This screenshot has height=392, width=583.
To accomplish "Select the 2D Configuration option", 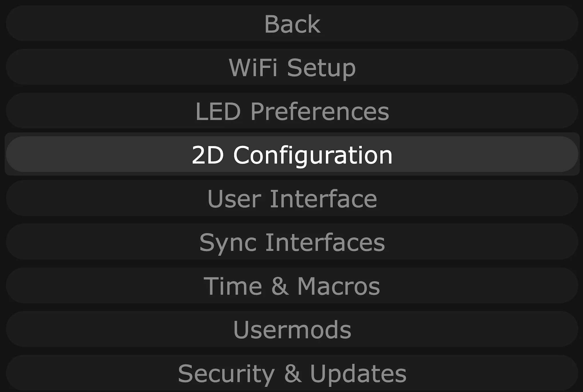I will [x=292, y=155].
